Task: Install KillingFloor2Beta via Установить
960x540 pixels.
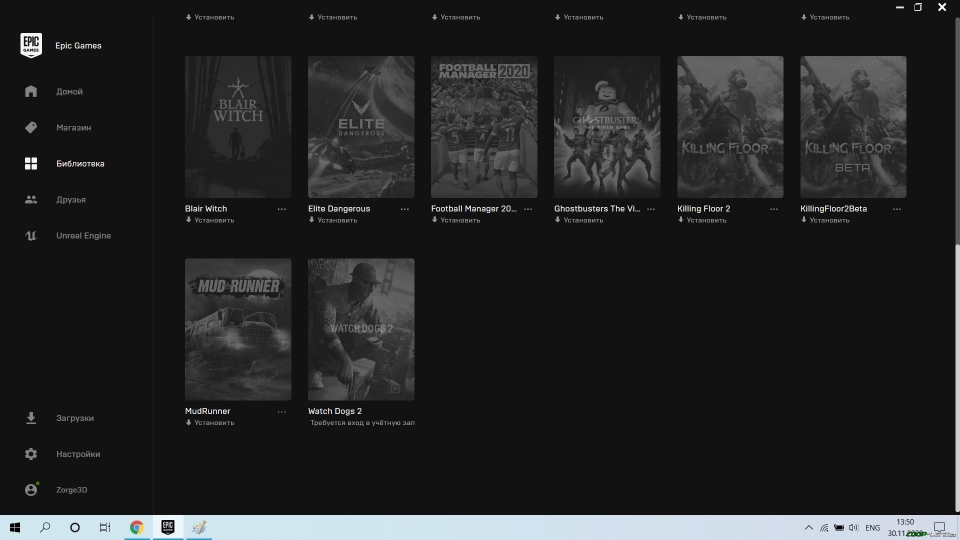Action: (825, 220)
